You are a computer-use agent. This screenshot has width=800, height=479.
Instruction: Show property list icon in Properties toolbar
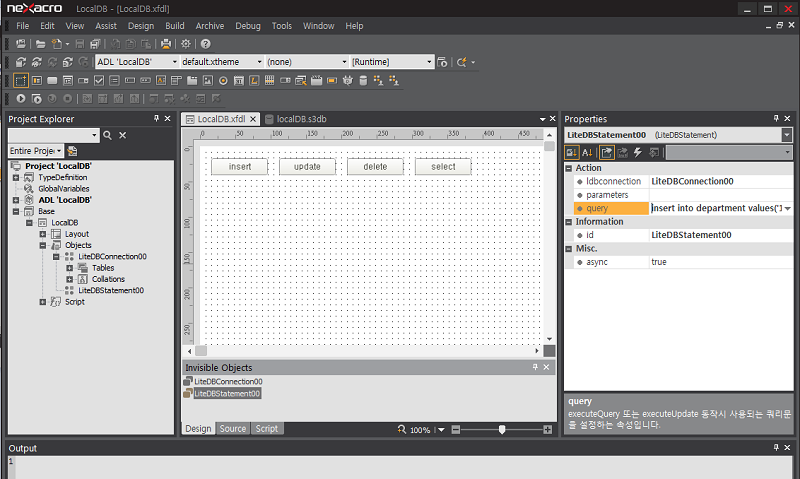pyautogui.click(x=607, y=152)
